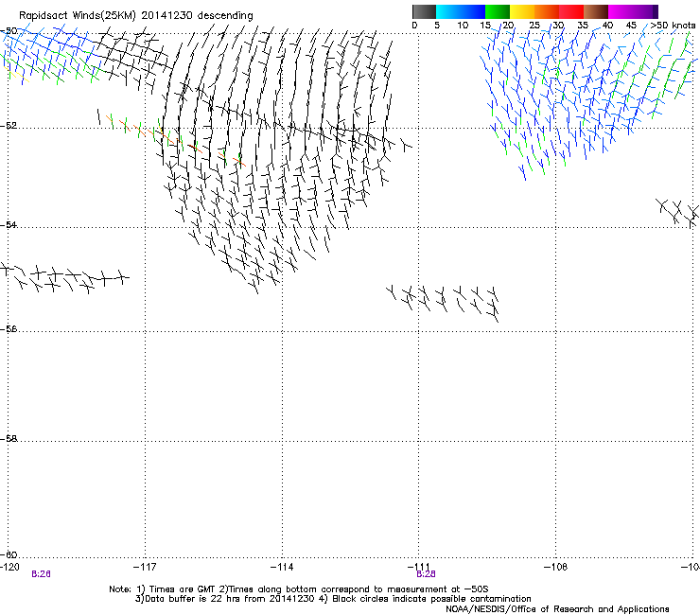
Task: Click the magenta-purple 40–50 knots legend segment
Action: tap(633, 11)
